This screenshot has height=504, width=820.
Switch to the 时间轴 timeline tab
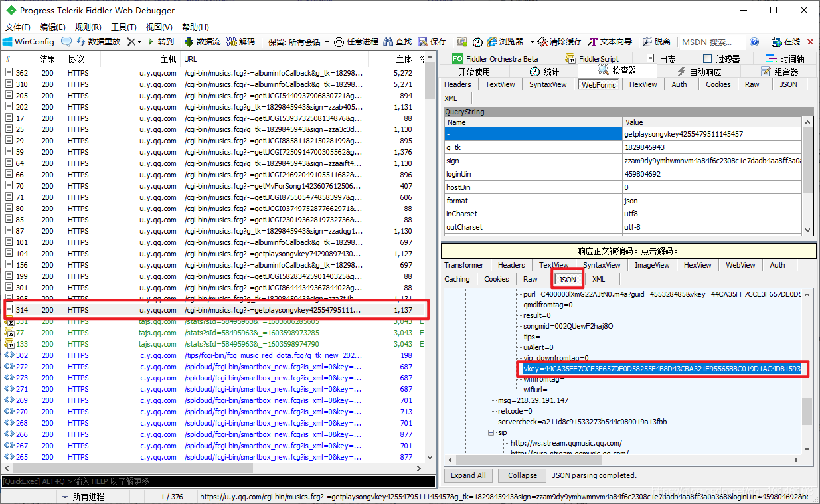tap(785, 58)
